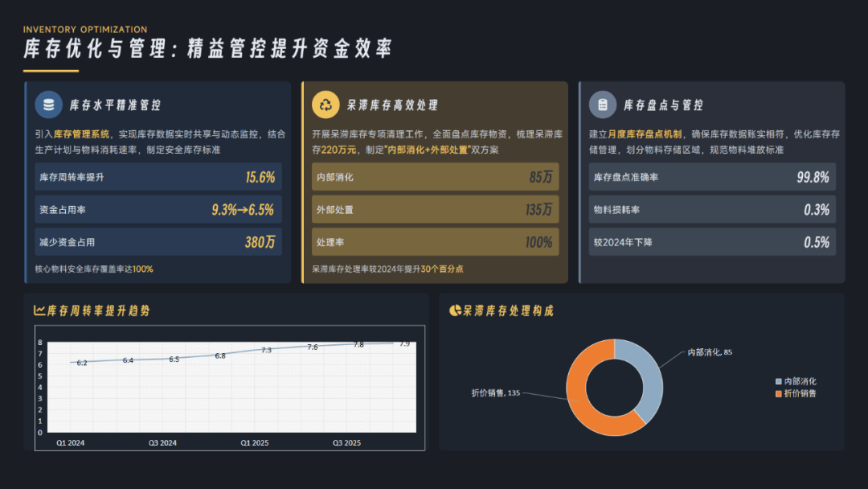Click the 处理率 100% row
This screenshot has width=868, height=489.
click(435, 242)
